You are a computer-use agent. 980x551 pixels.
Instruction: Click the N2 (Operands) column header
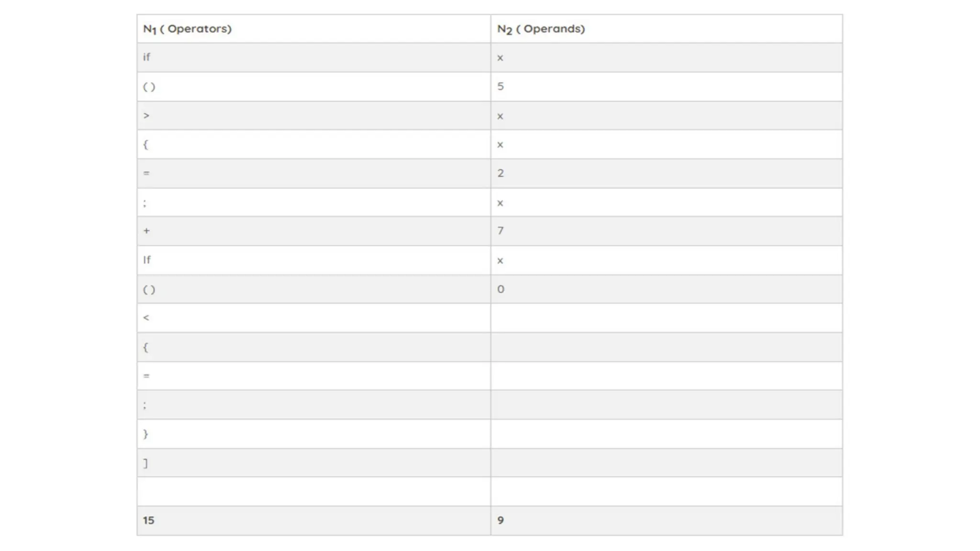[541, 29]
